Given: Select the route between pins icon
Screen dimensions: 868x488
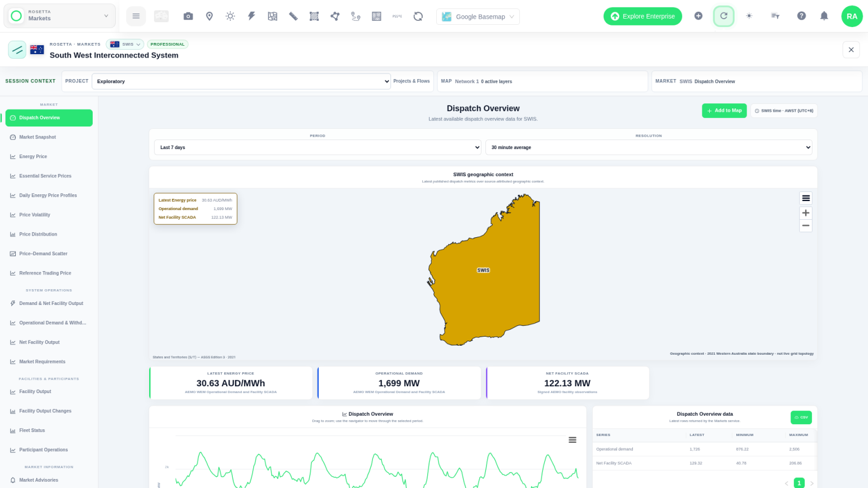Looking at the screenshot, I should [355, 16].
